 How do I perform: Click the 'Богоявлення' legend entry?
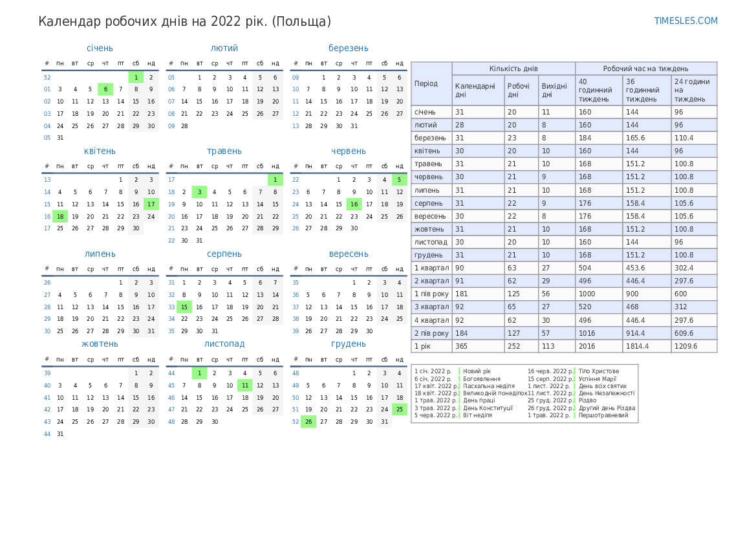pyautogui.click(x=482, y=379)
